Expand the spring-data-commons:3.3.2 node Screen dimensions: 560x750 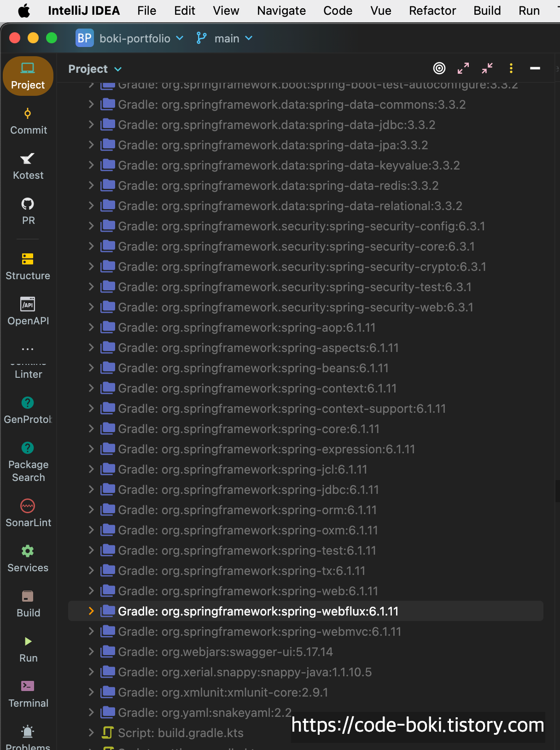tap(91, 105)
